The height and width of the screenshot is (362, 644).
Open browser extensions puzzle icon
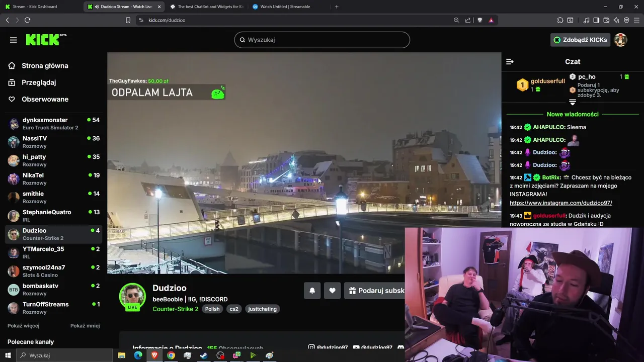560,20
